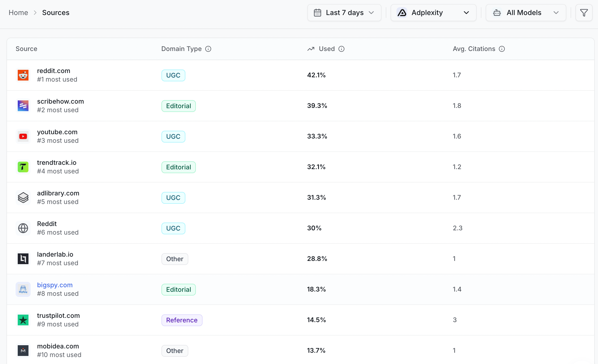The width and height of the screenshot is (598, 364).
Task: Click the 32.1% used value
Action: (x=316, y=167)
